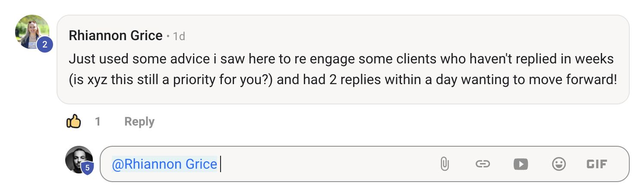Viewport: 644px width, 195px height.
Task: Open the GIF picker
Action: tap(597, 164)
